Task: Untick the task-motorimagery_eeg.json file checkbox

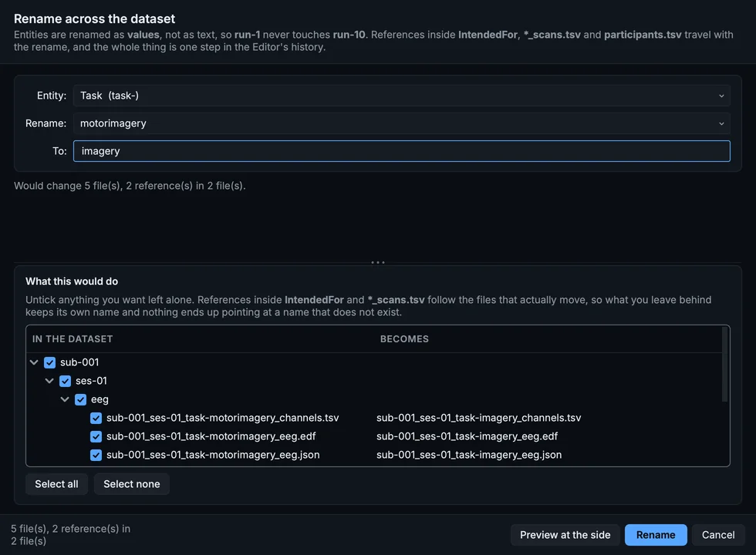Action: [x=96, y=455]
